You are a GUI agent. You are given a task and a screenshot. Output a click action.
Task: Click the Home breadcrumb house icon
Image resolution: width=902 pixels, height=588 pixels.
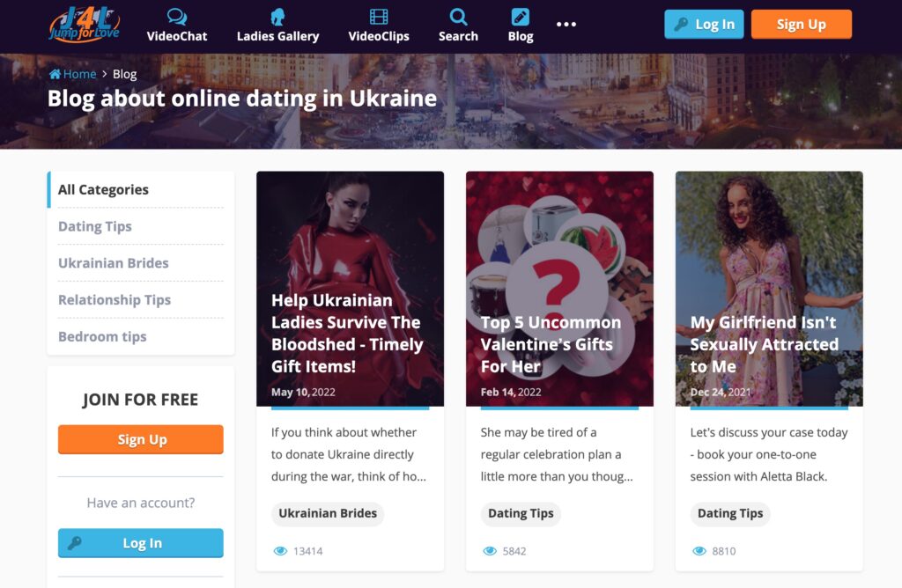tap(55, 74)
